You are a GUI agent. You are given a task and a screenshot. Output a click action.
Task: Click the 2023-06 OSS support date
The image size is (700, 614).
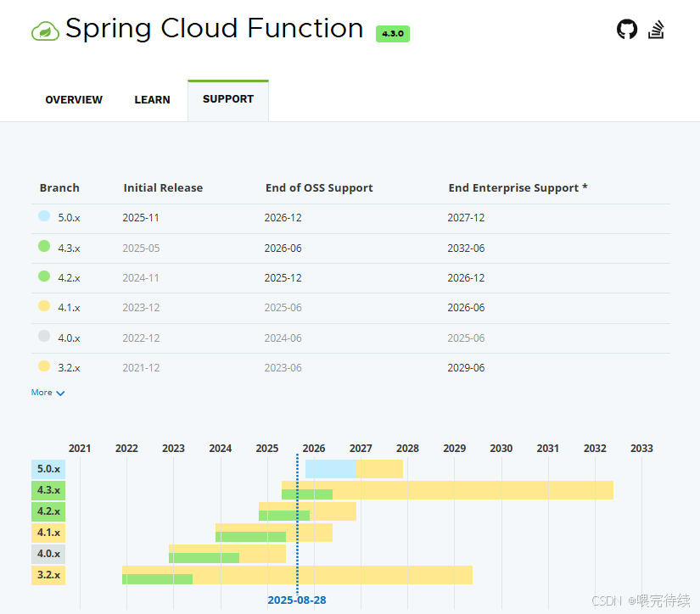pyautogui.click(x=283, y=368)
